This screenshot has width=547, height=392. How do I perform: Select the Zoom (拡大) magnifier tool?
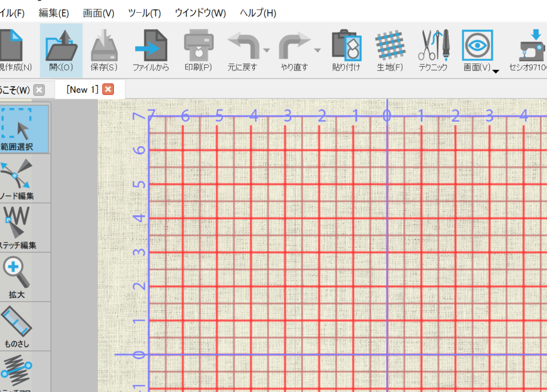[17, 275]
